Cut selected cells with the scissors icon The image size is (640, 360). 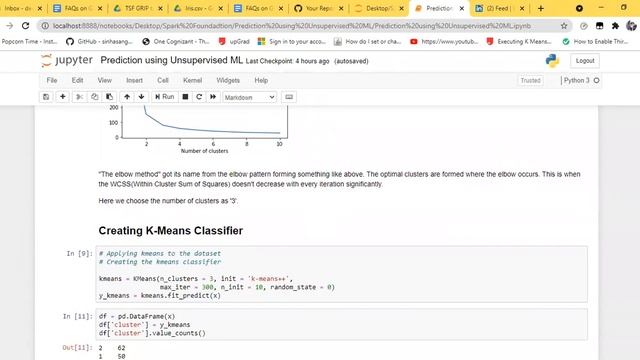[80, 97]
